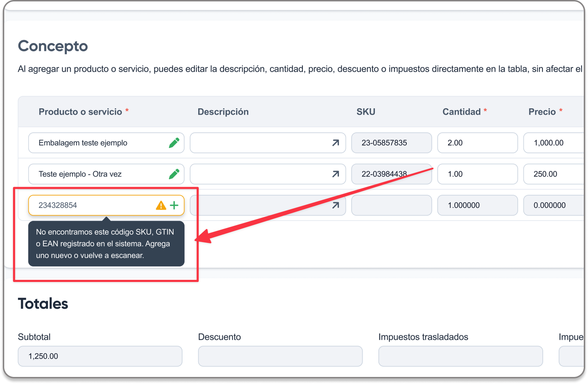The height and width of the screenshot is (384, 588).
Task: Click the Descuento total field
Action: click(x=280, y=356)
